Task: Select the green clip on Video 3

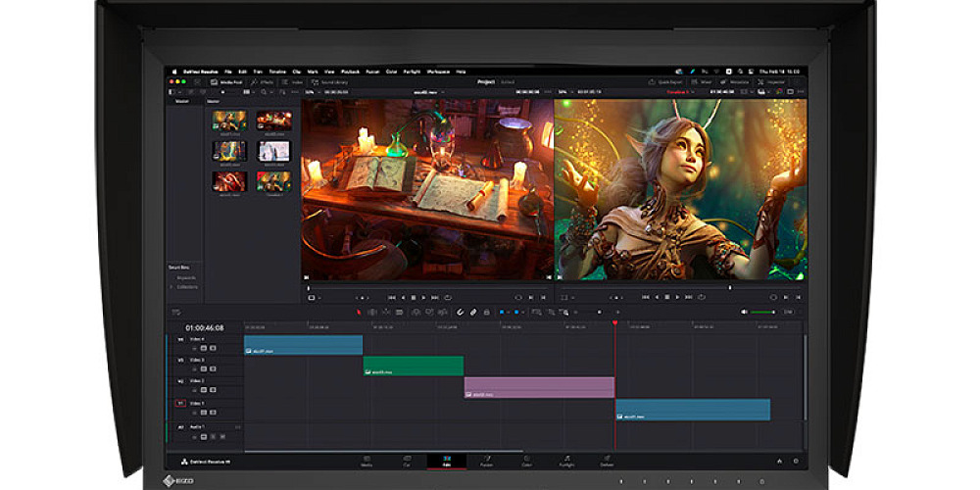Action: click(x=413, y=366)
